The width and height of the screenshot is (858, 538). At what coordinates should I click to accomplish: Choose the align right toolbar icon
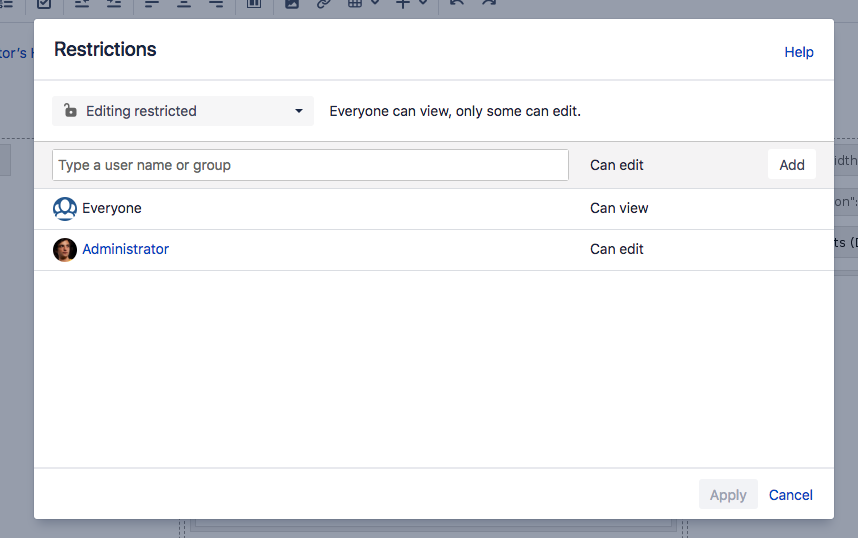click(216, 4)
